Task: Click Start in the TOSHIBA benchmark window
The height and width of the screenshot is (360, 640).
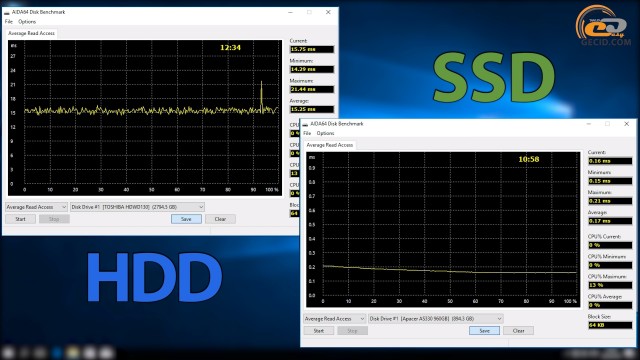Action: 20,219
